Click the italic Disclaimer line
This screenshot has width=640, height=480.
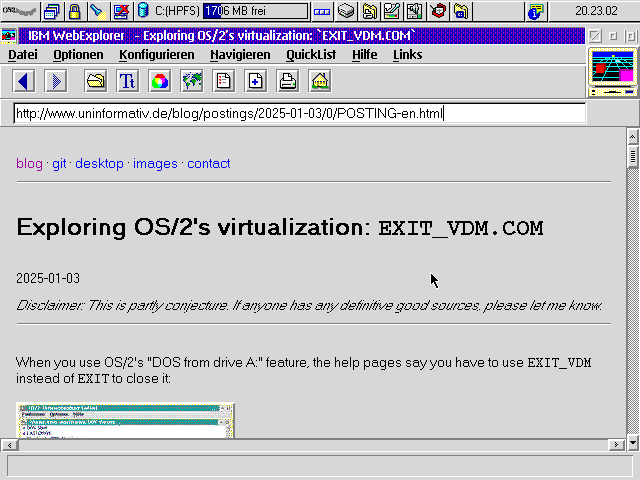click(x=309, y=305)
